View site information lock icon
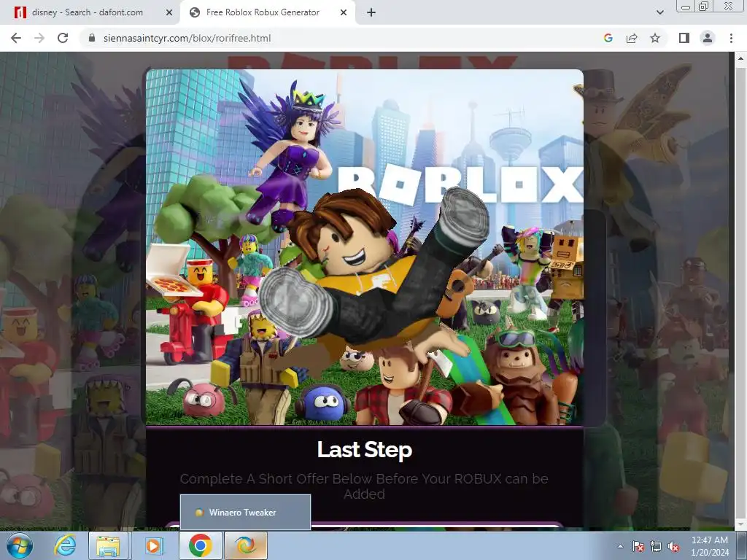 click(x=92, y=38)
